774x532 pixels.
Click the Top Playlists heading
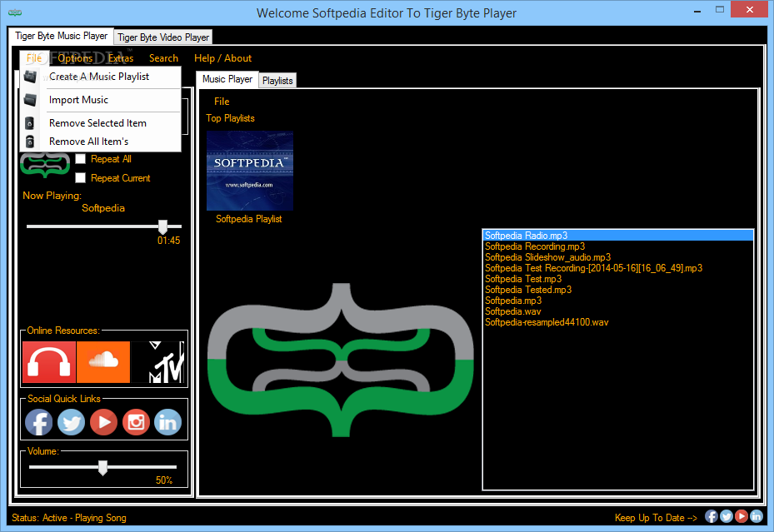click(x=230, y=118)
